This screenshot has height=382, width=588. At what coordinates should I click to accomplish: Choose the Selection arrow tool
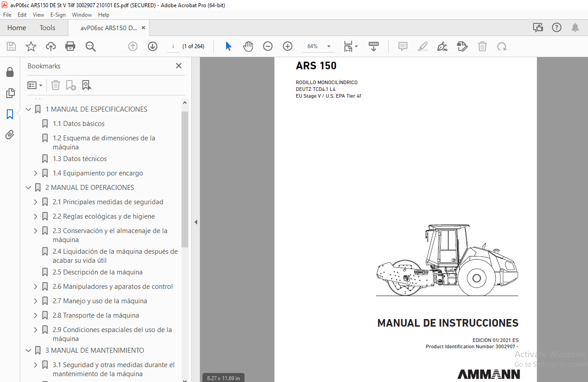(x=228, y=46)
